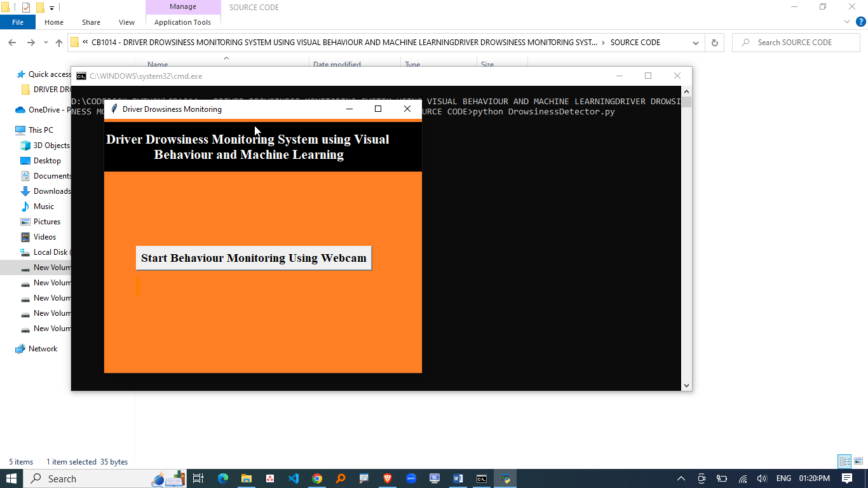This screenshot has height=488, width=868.
Task: Open Task View on taskbar
Action: (198, 478)
